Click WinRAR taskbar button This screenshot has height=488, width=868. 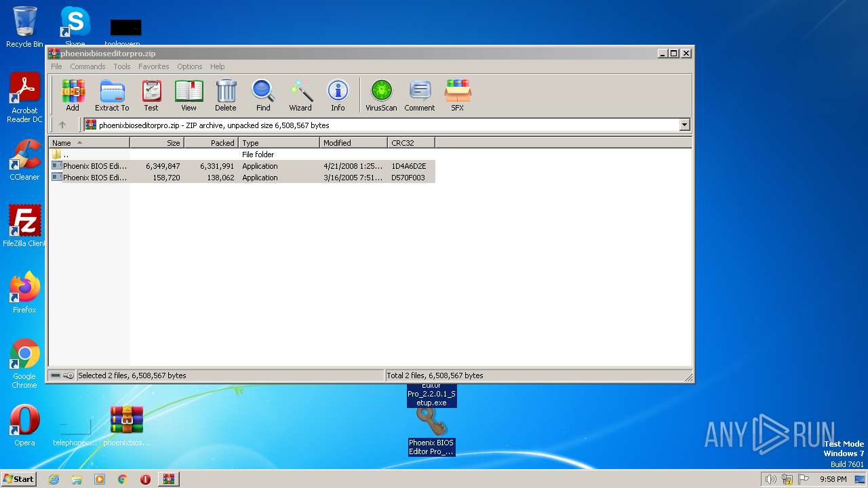click(x=168, y=479)
